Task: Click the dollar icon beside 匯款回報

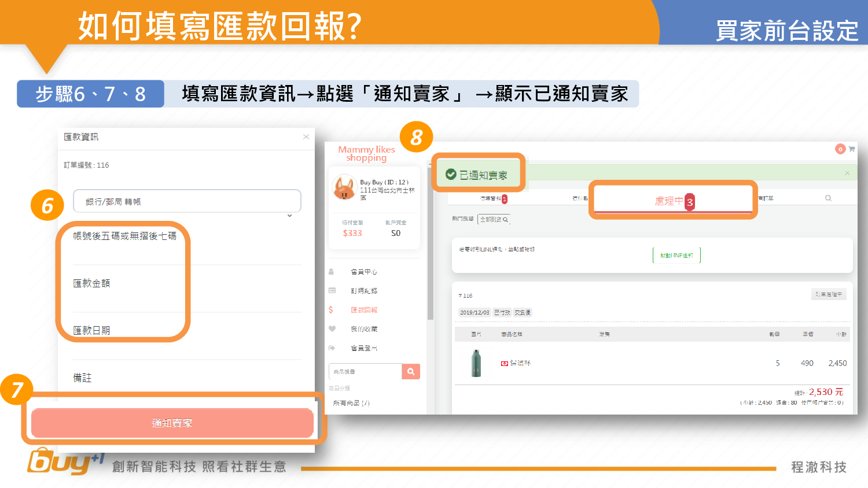Action: pyautogui.click(x=331, y=310)
